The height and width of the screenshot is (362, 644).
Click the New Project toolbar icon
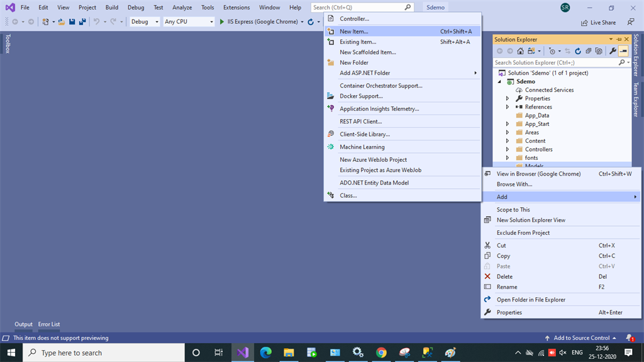45,22
